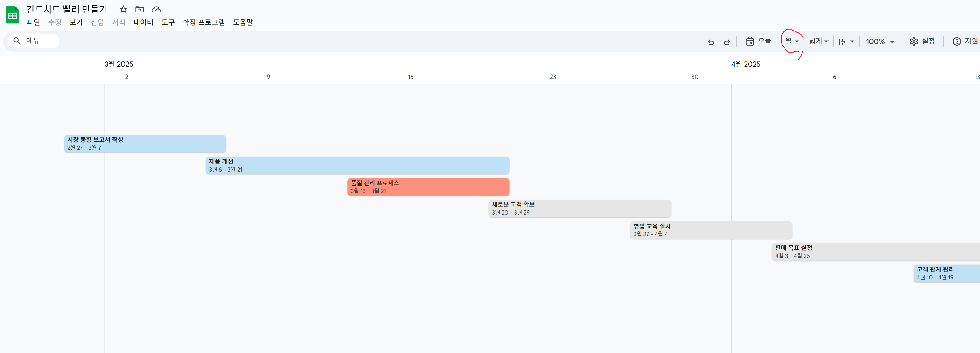Check the cloud save status icon
980x353 pixels.
click(156, 9)
